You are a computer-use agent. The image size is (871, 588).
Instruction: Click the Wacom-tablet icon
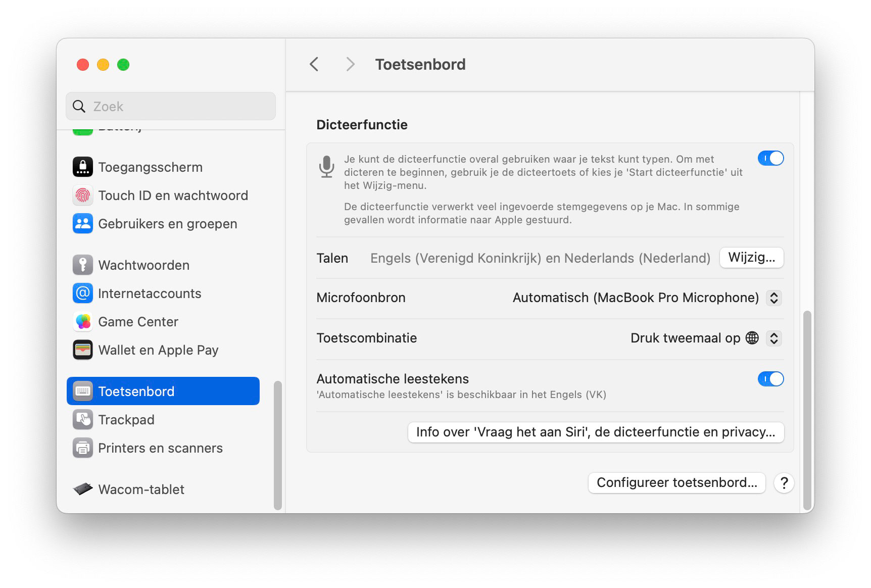point(83,489)
